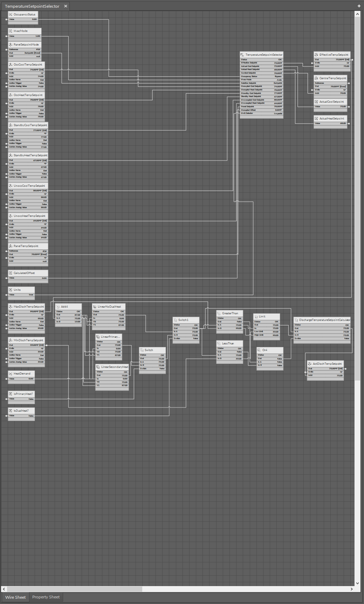
Task: Select the EffectiveTempSetpoint block icon
Action: 316,55
